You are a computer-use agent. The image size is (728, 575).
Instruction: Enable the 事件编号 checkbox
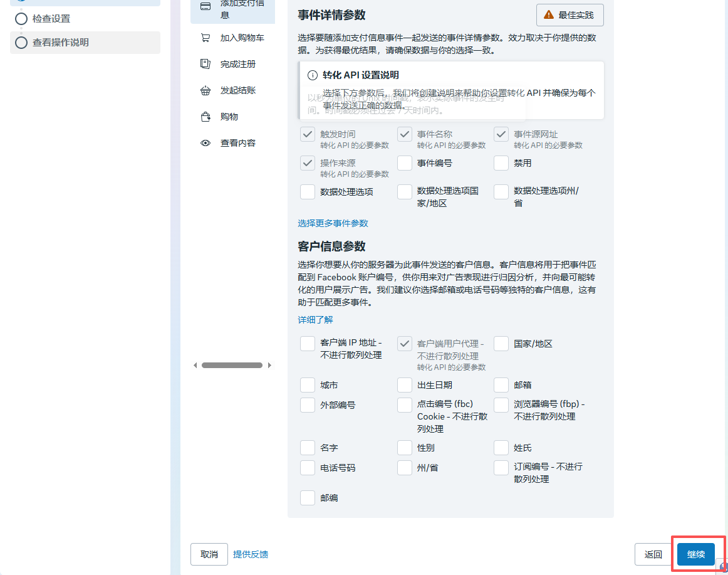[x=405, y=163]
